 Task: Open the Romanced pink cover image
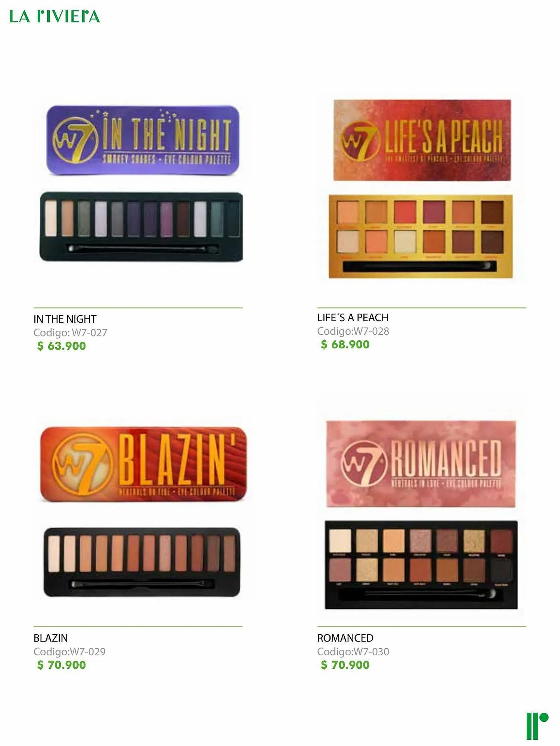tap(421, 464)
